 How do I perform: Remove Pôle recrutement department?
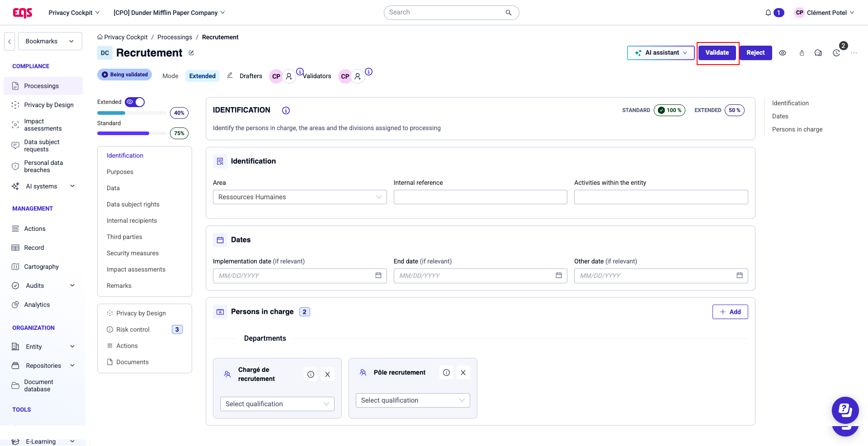[463, 372]
